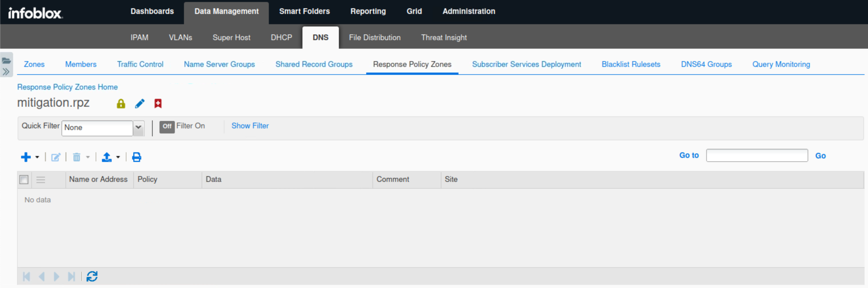Click the export upload icon
Viewport: 868px width, 288px height.
(107, 157)
